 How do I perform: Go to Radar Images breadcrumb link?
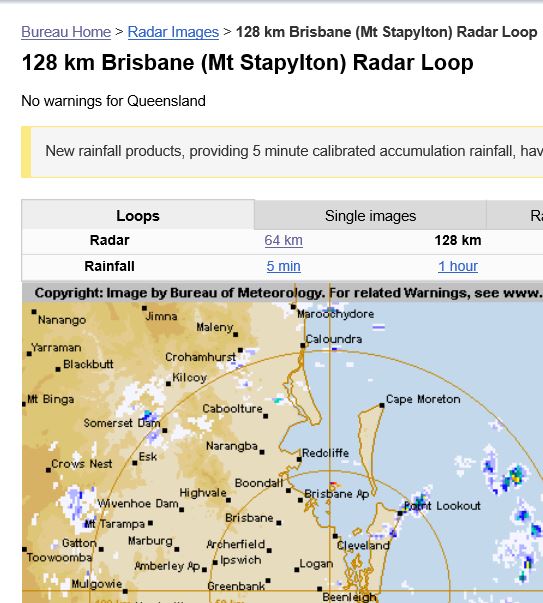[173, 32]
